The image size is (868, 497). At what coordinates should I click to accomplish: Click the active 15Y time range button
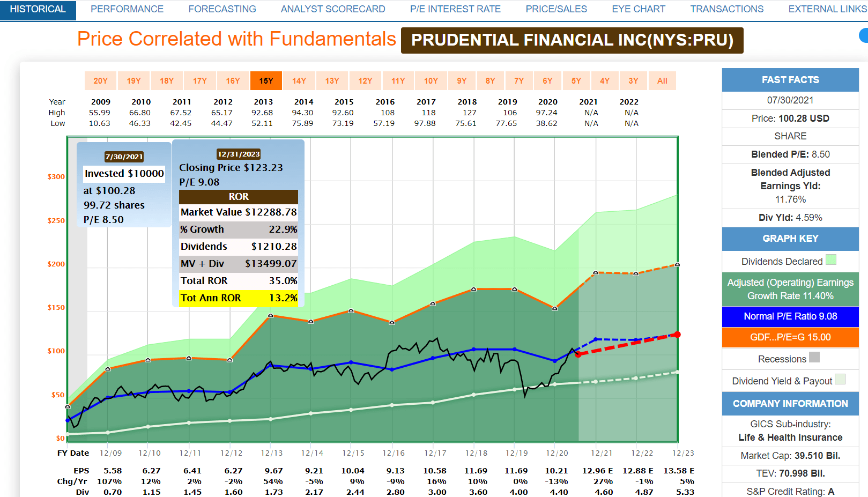coord(266,81)
